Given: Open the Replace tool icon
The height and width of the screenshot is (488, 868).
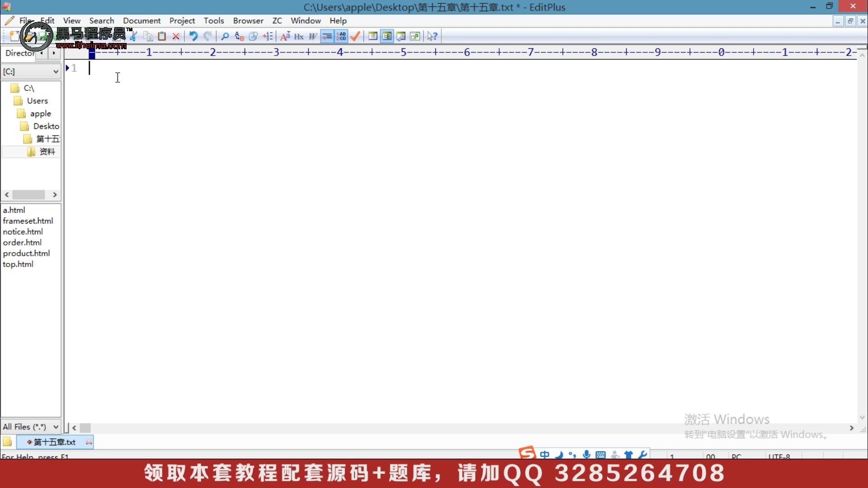Looking at the screenshot, I should click(239, 36).
